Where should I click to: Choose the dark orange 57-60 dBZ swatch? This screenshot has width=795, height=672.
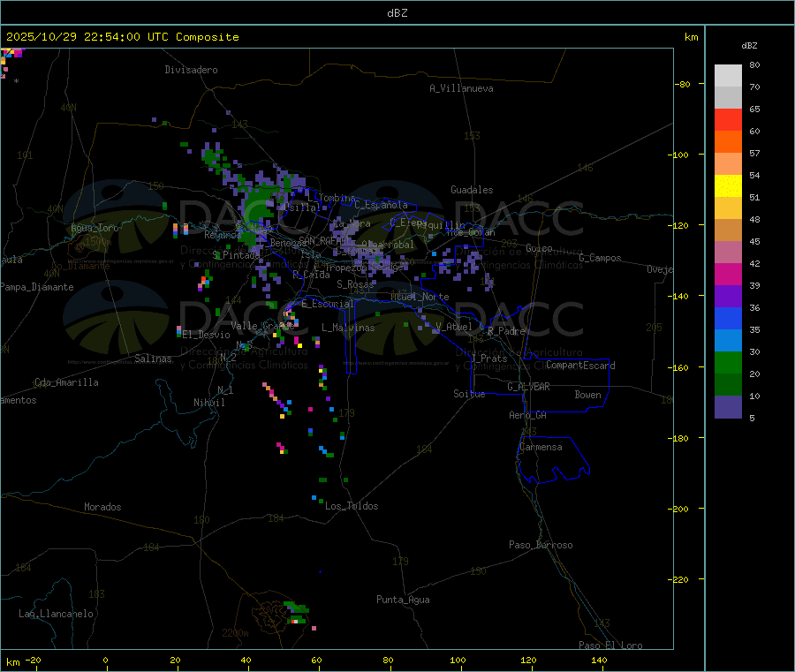pyautogui.click(x=728, y=142)
